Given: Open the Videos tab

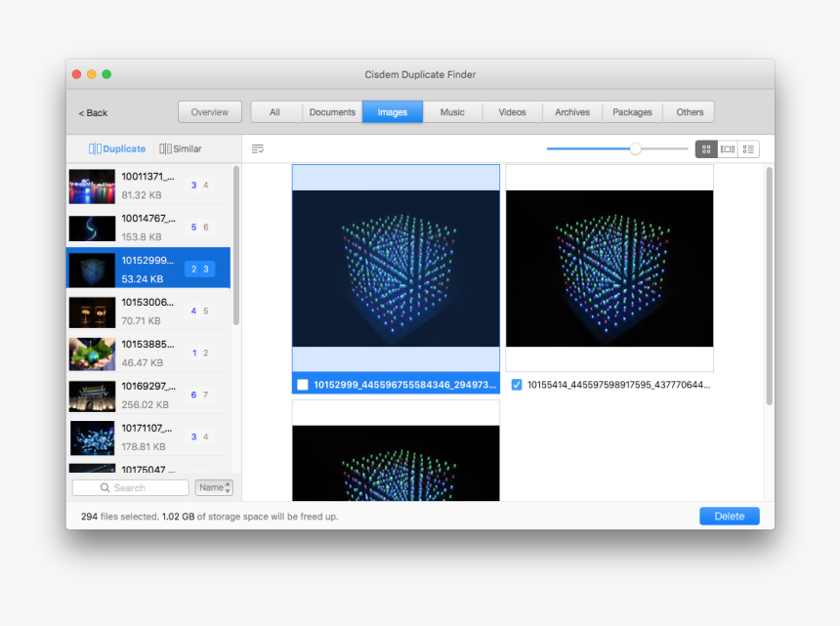Looking at the screenshot, I should tap(513, 112).
